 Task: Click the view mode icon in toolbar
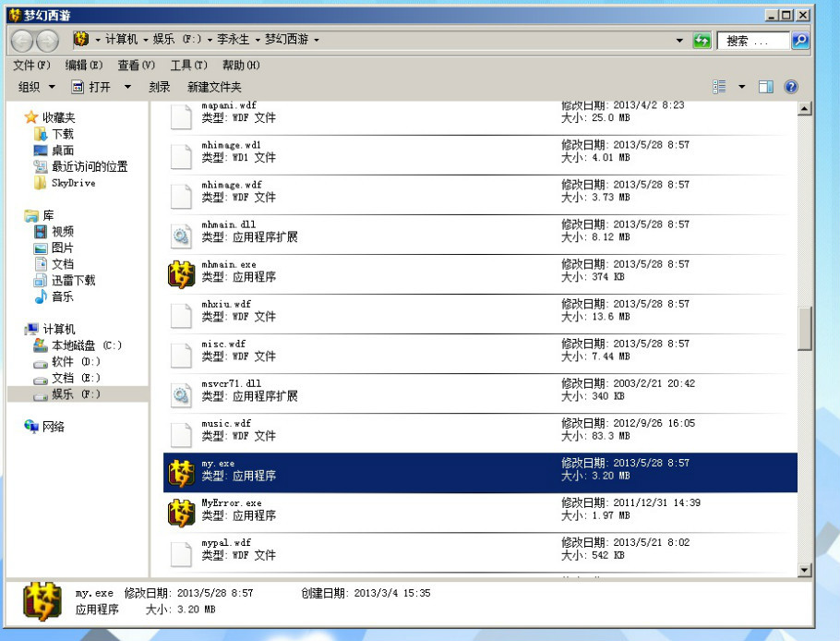click(x=719, y=87)
